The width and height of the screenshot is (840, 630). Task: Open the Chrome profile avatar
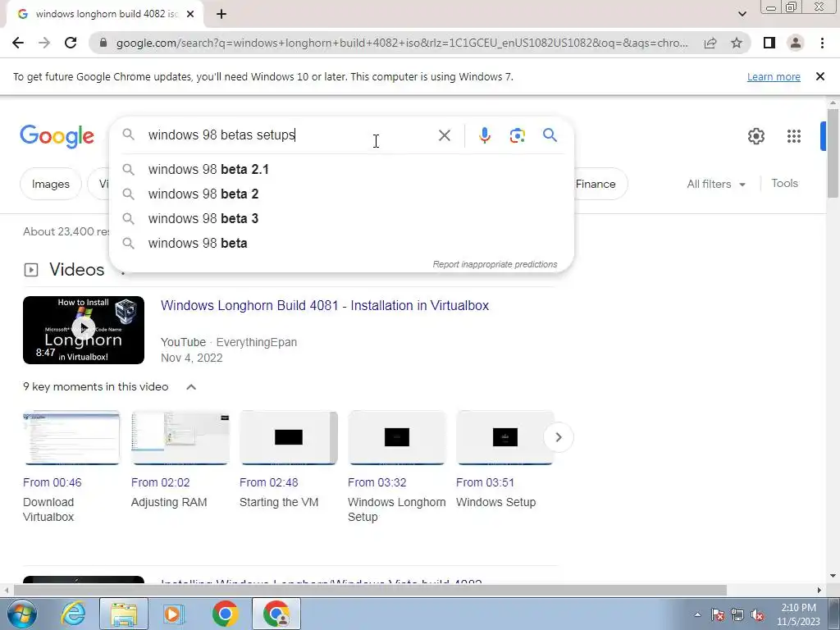pyautogui.click(x=796, y=43)
